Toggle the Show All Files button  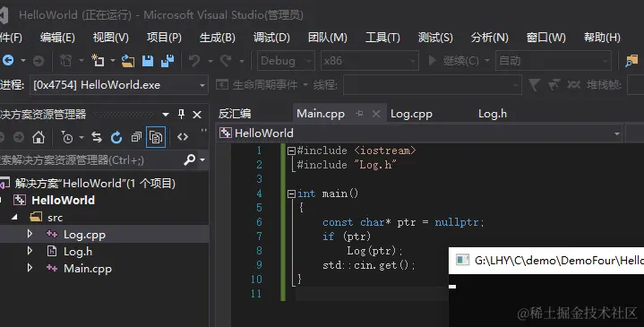pos(156,137)
